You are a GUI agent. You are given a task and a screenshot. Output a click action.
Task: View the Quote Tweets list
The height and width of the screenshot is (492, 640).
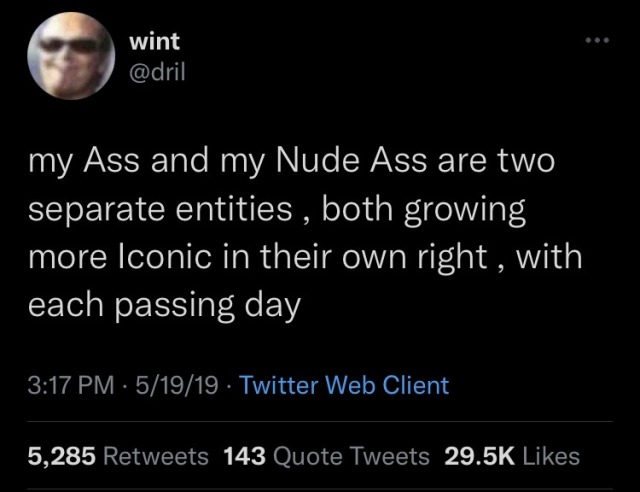pyautogui.click(x=351, y=456)
